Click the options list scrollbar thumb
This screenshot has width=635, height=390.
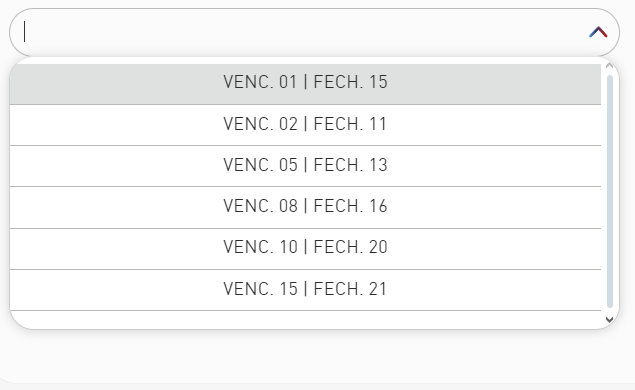pyautogui.click(x=610, y=191)
